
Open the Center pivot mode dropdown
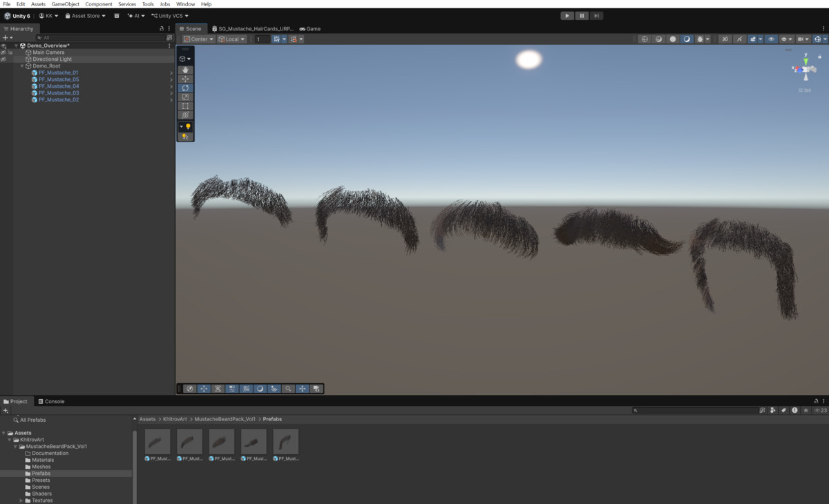[x=198, y=39]
